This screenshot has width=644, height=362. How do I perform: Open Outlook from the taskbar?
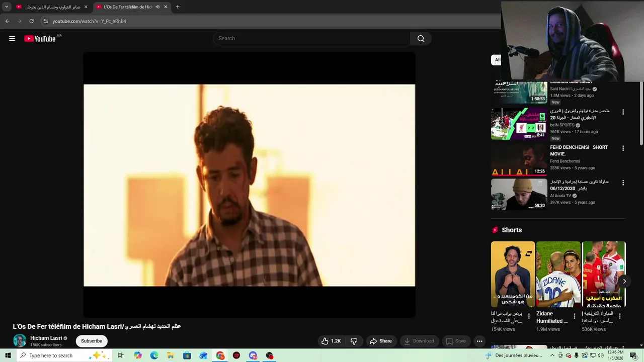click(203, 355)
